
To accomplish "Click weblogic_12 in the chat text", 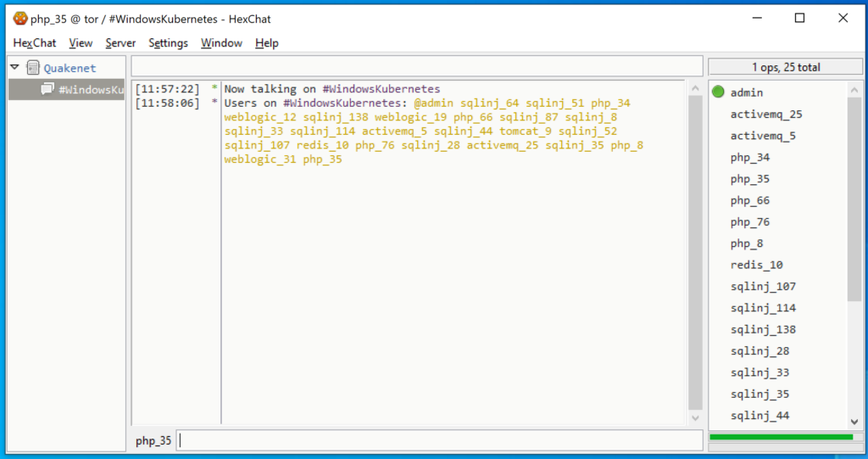I will tap(260, 118).
